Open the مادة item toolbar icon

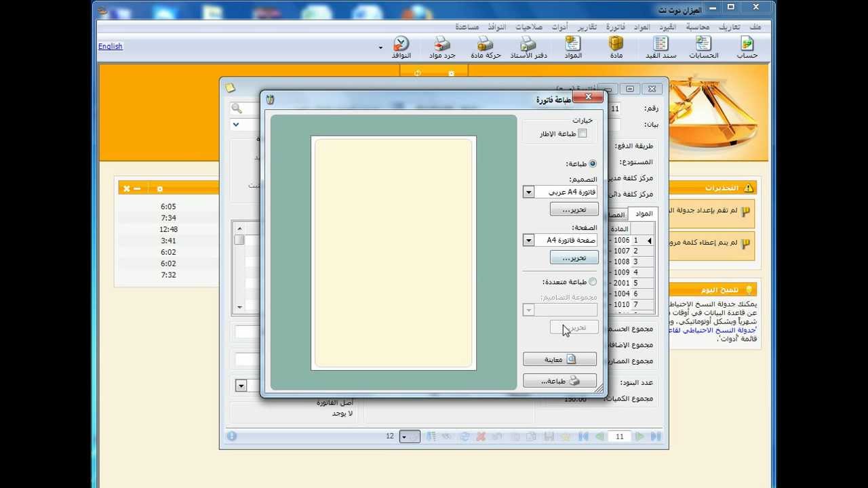[616, 47]
